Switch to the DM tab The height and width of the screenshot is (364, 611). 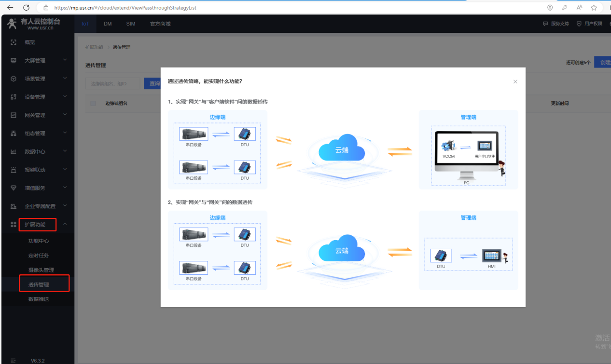click(108, 24)
